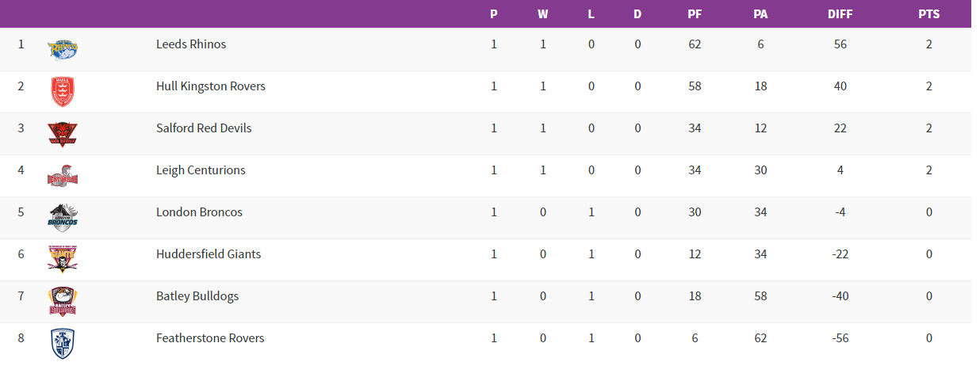Click the W column header
This screenshot has width=980, height=366.
542,14
